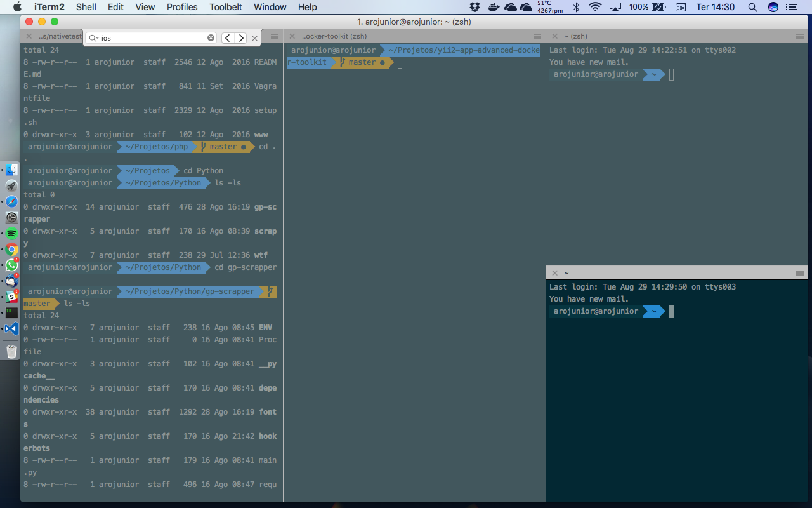
Task: Go to next search result
Action: [x=240, y=38]
